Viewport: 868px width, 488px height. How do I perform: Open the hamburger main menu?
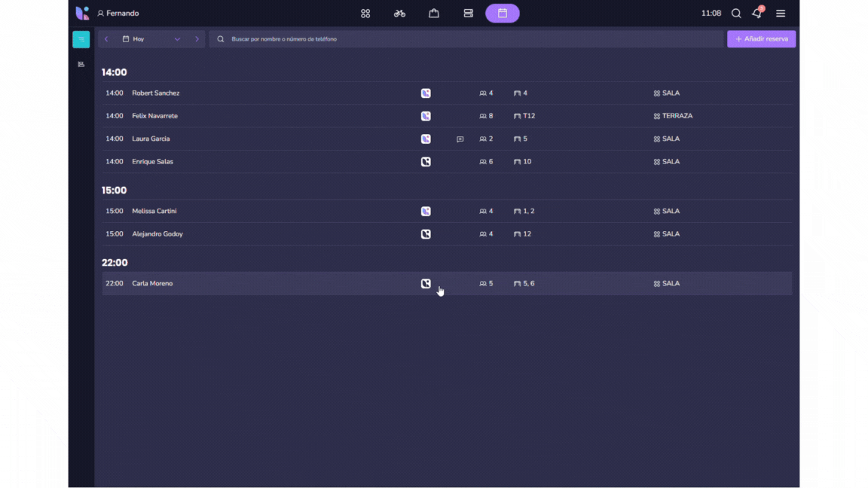click(781, 14)
